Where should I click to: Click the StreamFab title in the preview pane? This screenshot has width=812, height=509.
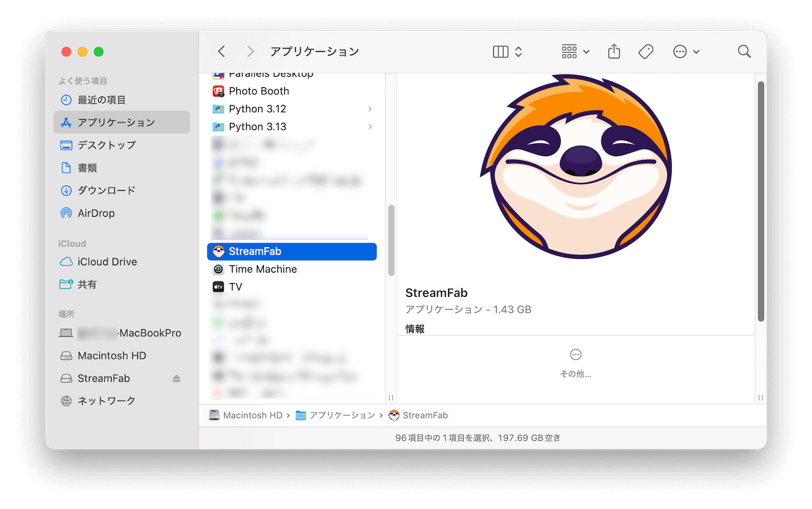click(437, 293)
